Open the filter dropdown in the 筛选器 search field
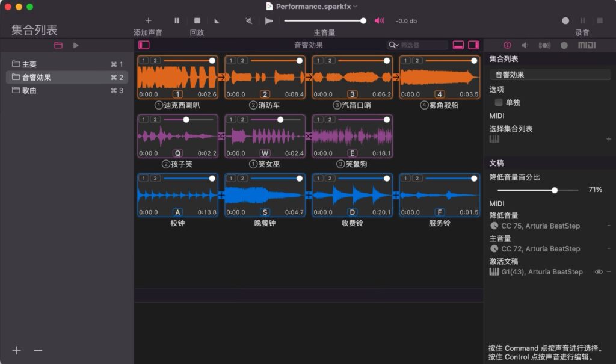Image resolution: width=616 pixels, height=364 pixels. [x=392, y=45]
